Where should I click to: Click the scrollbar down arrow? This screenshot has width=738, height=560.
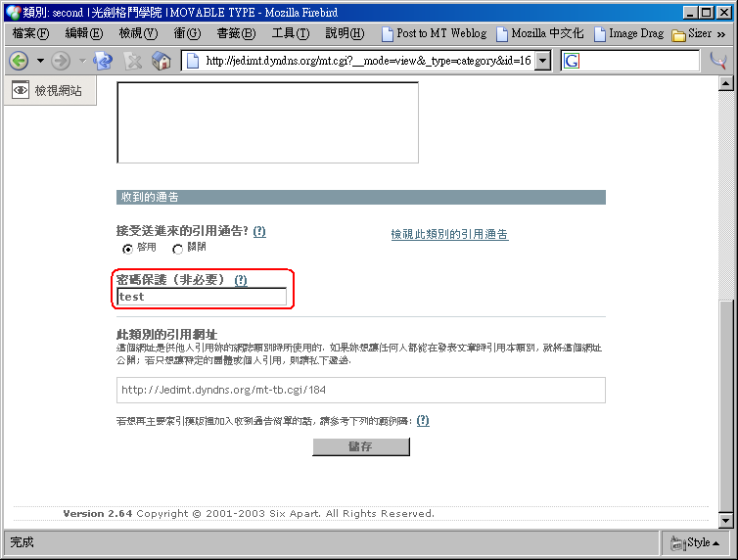(x=725, y=521)
